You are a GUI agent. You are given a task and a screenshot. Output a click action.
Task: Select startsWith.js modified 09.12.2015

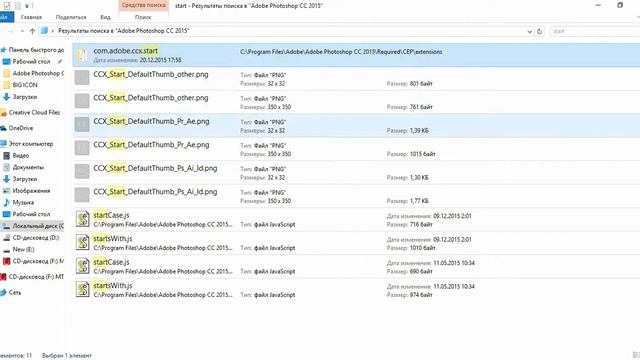tap(356, 243)
